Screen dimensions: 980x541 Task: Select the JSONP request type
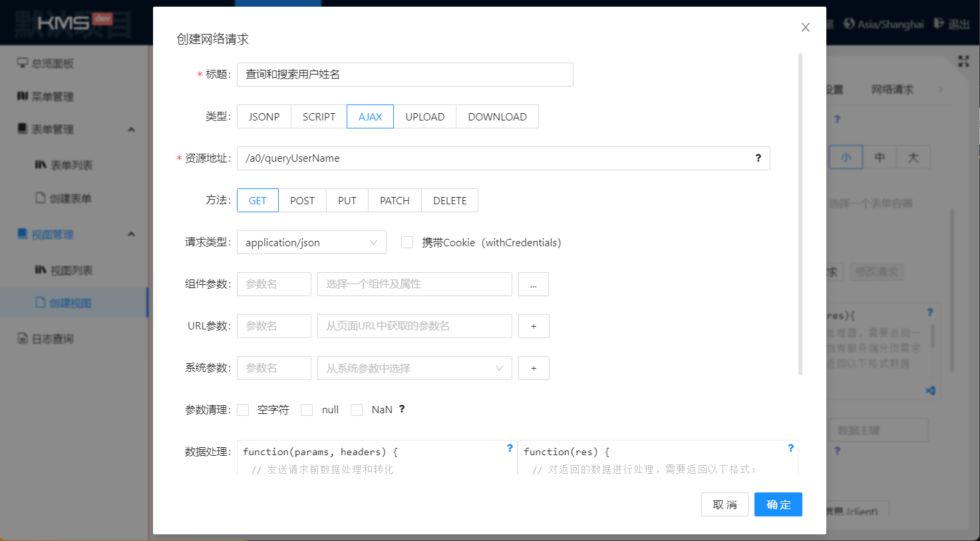[264, 116]
